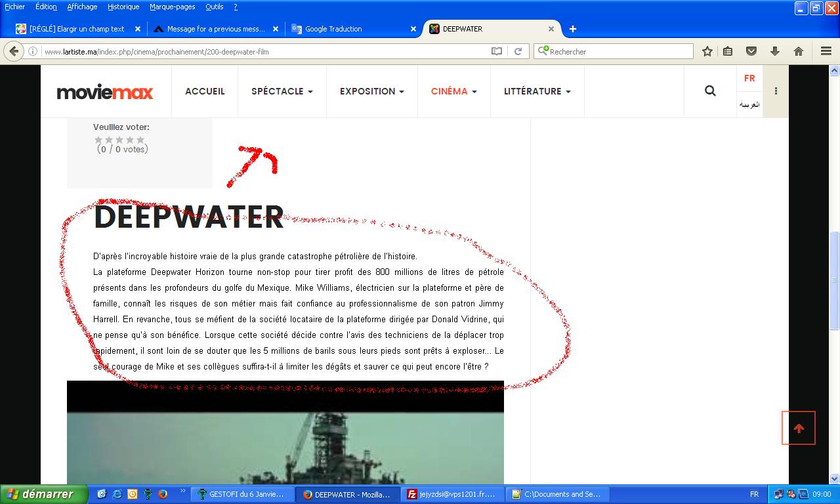Bookmark this page with the star icon
The height and width of the screenshot is (504, 840).
(x=707, y=51)
